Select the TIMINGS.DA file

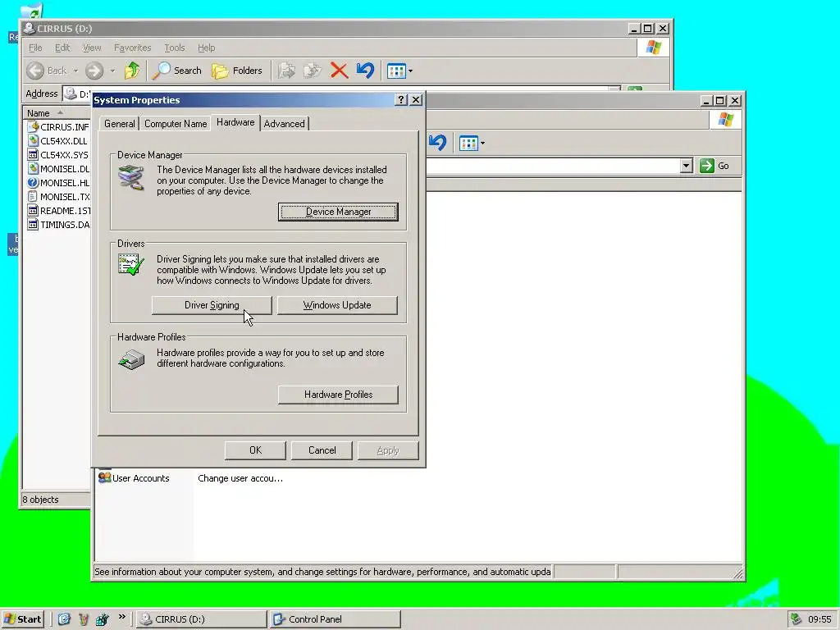59,225
